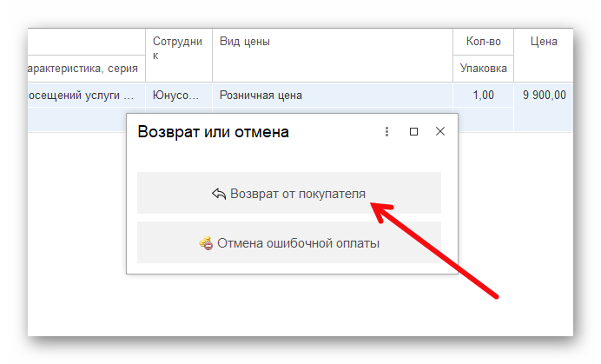The height and width of the screenshot is (364, 601).
Task: Click the return arrow icon on 'Возврат от покупателя'
Action: pyautogui.click(x=219, y=194)
